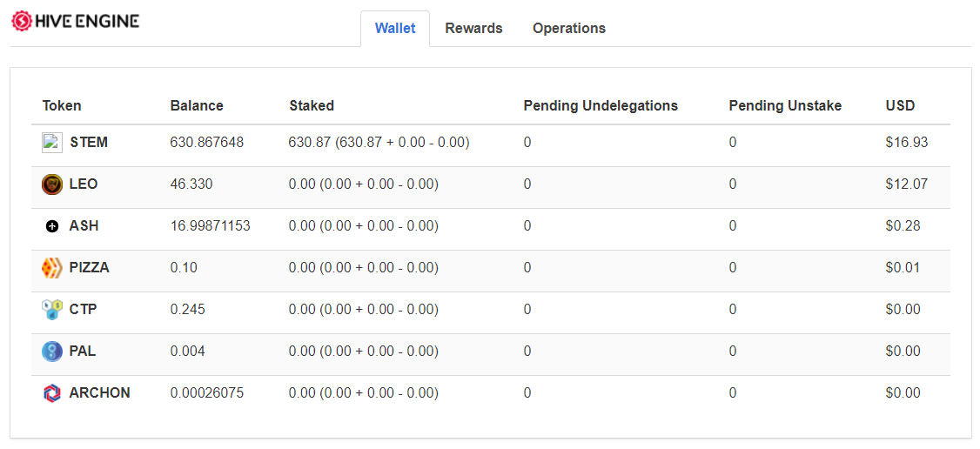Click the PAL token blue icon

(52, 351)
